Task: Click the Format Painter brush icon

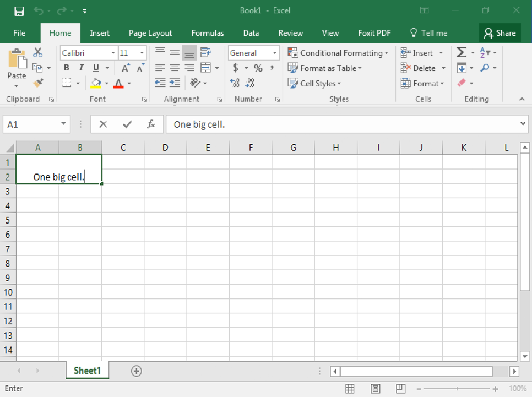Action: pyautogui.click(x=38, y=83)
